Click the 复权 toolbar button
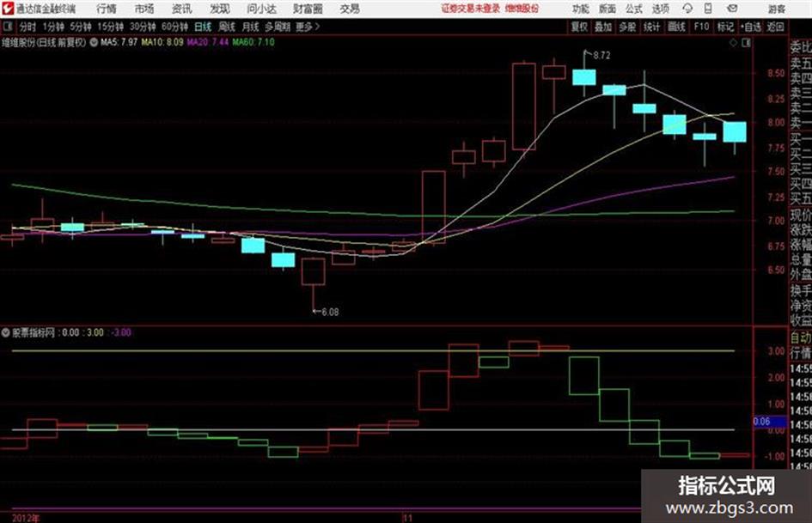 coord(579,27)
